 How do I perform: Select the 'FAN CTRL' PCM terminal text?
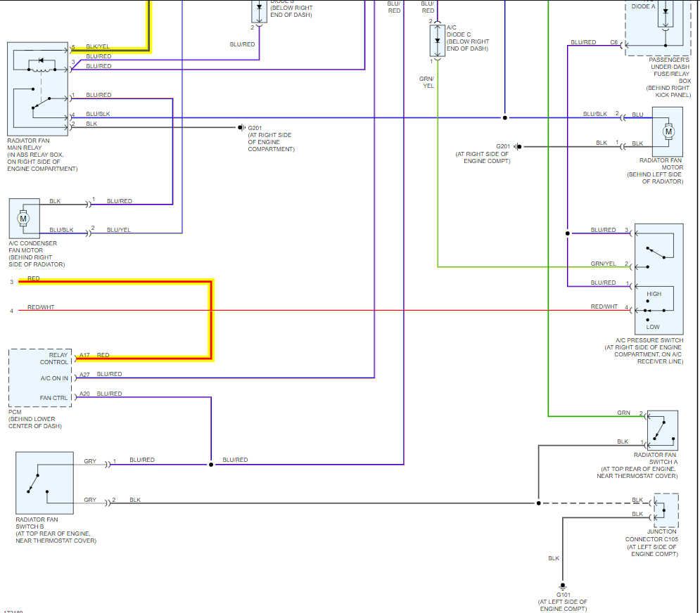point(53,397)
